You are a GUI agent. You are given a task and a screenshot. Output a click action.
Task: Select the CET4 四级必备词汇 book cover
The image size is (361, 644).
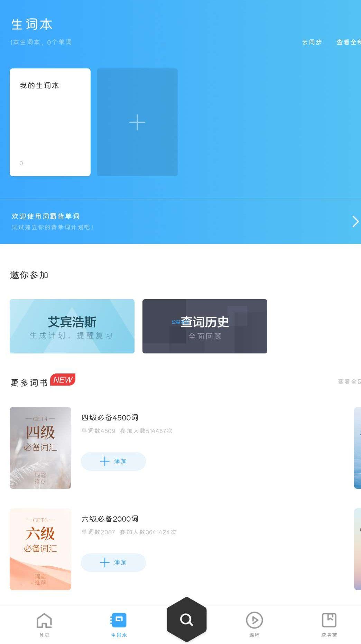(x=40, y=448)
